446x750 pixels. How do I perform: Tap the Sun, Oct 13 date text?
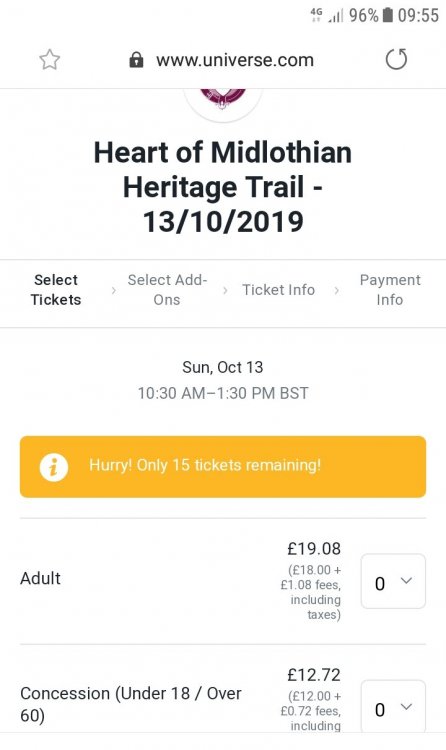click(223, 367)
